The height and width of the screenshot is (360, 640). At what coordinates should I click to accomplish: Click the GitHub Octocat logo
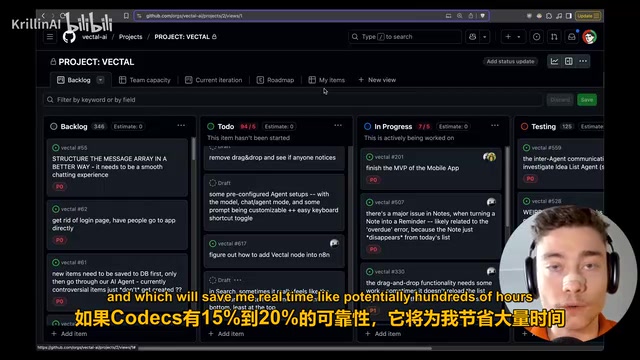point(69,37)
